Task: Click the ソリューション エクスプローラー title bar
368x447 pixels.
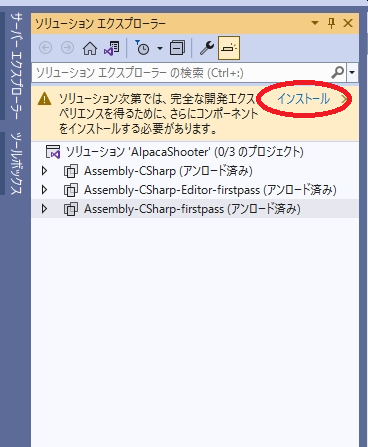Action: coord(195,23)
